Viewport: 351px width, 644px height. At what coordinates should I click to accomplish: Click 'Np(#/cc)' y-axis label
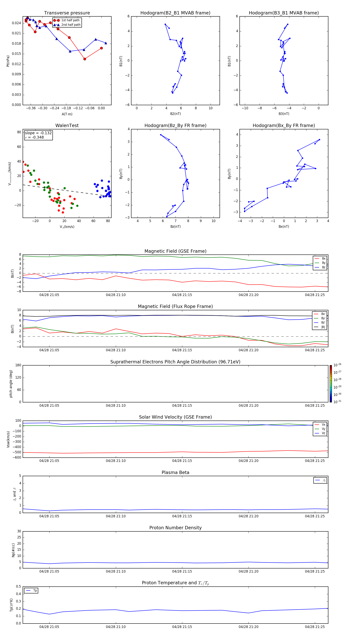point(13,550)
